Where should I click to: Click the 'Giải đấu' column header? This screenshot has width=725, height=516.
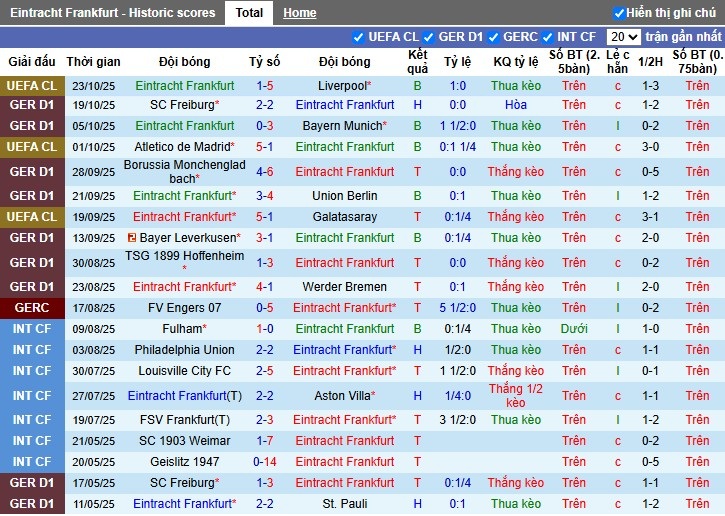pos(32,62)
